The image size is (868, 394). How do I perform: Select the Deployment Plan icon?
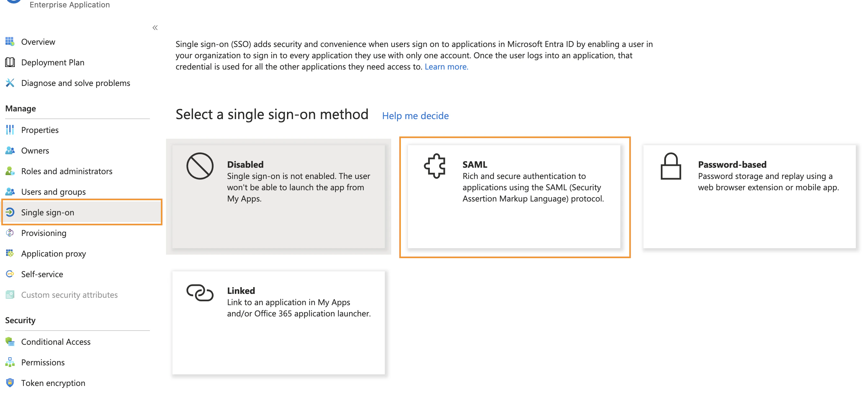tap(10, 62)
